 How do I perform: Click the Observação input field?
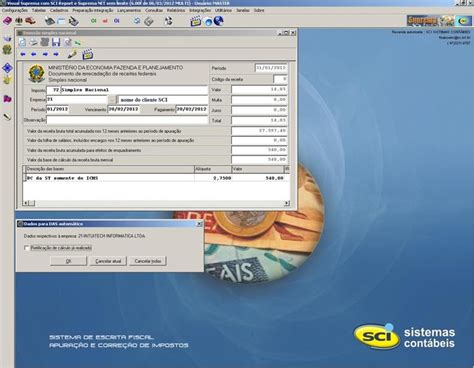(127, 120)
